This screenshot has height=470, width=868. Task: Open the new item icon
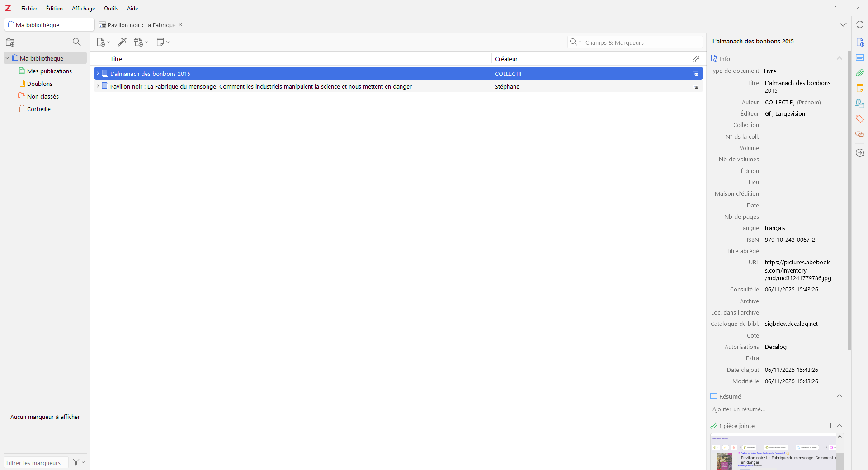102,42
